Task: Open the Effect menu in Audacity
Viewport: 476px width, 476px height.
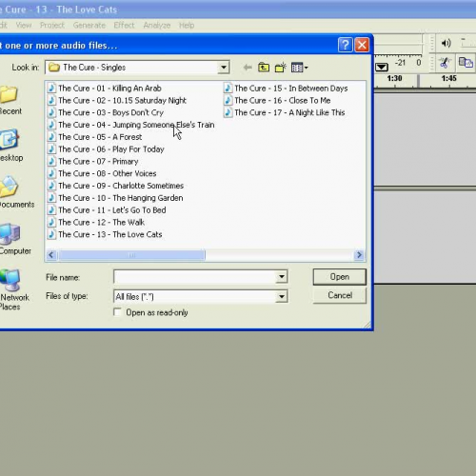Action: point(124,25)
